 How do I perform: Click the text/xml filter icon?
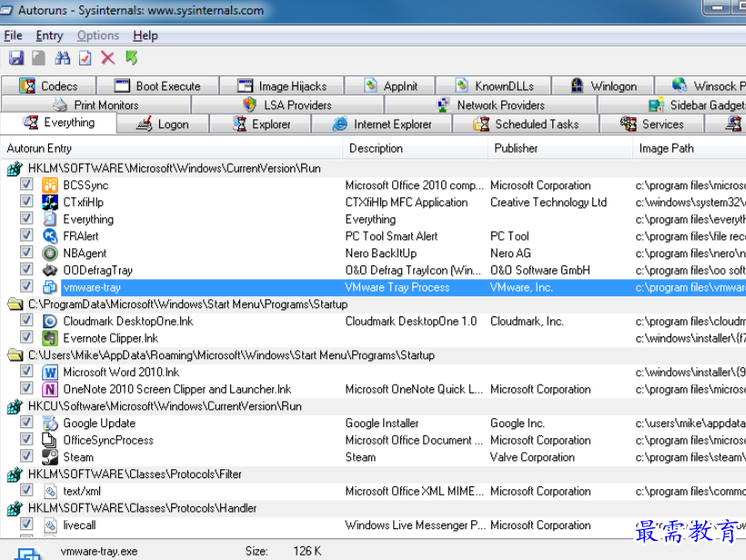(49, 491)
